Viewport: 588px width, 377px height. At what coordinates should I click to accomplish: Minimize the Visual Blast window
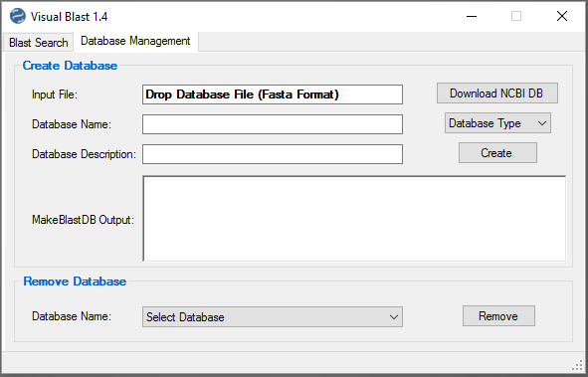coord(472,16)
